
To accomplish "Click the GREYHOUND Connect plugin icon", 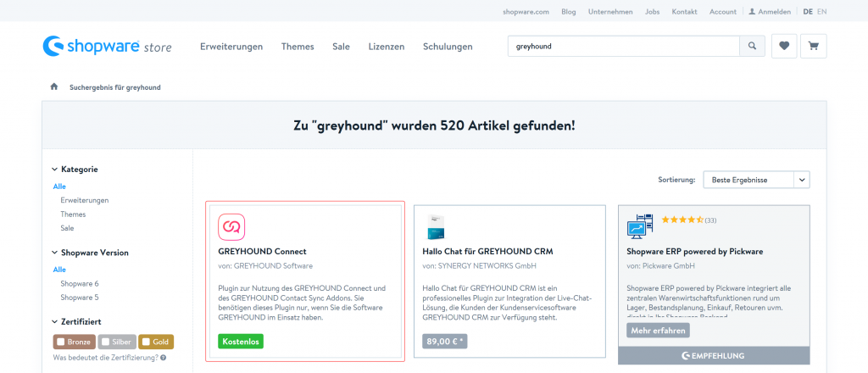I will 231,227.
